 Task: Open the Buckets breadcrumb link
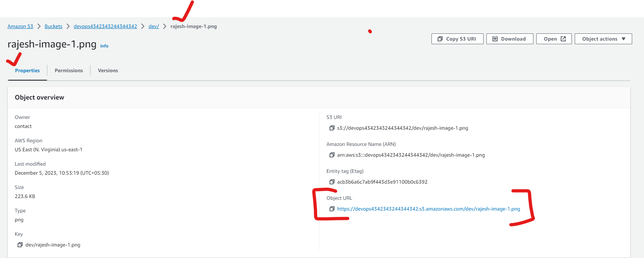point(53,26)
